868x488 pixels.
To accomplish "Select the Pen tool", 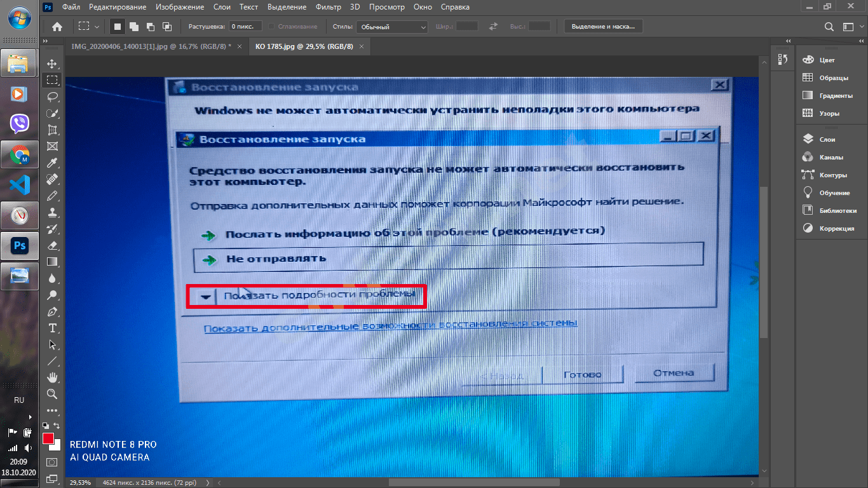I will click(52, 311).
